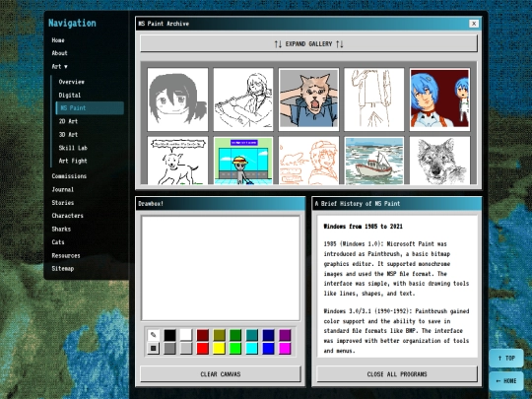The width and height of the screenshot is (532, 399).
Task: Select the pencil tool in Drawbox
Action: point(154,335)
